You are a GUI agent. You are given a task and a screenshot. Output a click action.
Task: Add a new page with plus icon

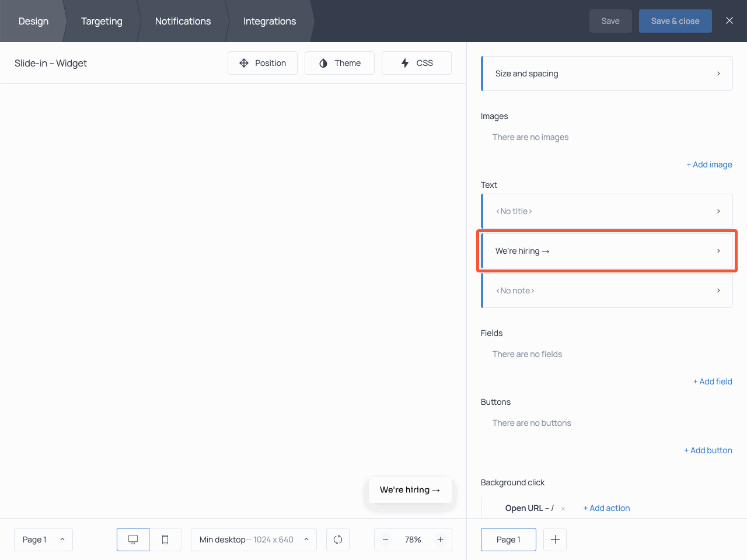pos(554,540)
